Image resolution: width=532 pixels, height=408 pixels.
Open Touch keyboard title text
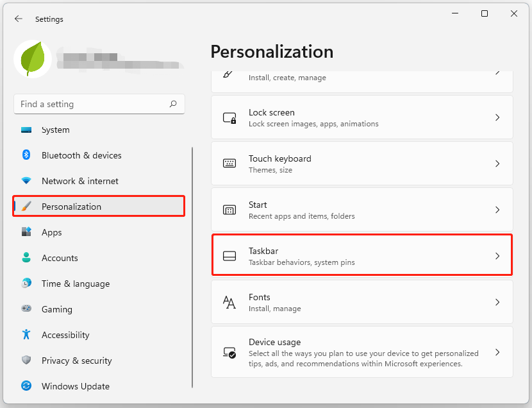coord(280,158)
